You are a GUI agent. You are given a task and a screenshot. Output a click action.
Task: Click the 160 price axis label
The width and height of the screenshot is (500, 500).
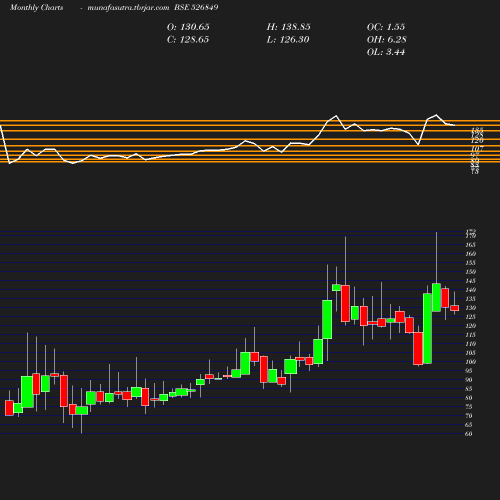[x=470, y=254]
